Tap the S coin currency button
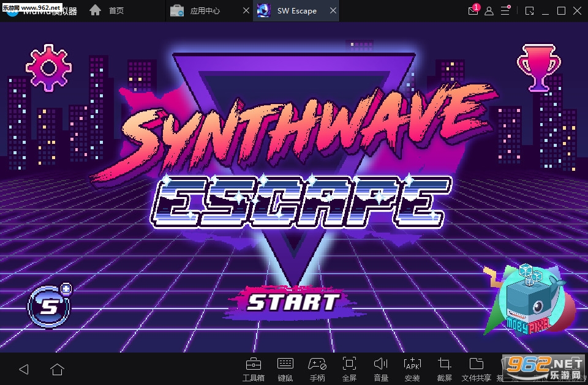Viewport: 588px width, 385px height. pyautogui.click(x=50, y=305)
